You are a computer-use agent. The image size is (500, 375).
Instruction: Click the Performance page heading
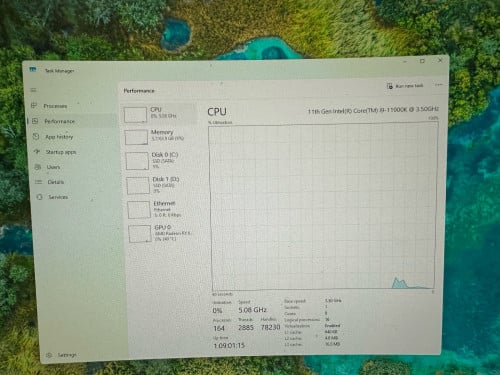(139, 91)
